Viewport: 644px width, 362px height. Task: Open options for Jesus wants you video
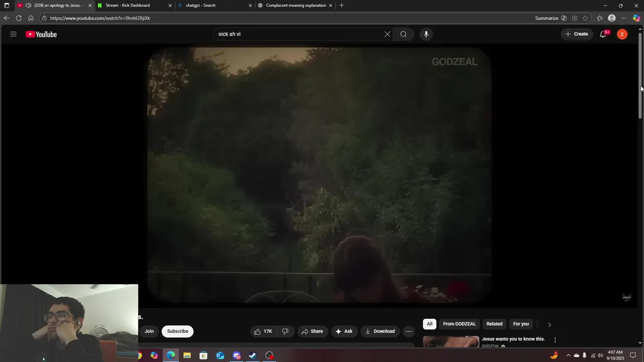(555, 340)
